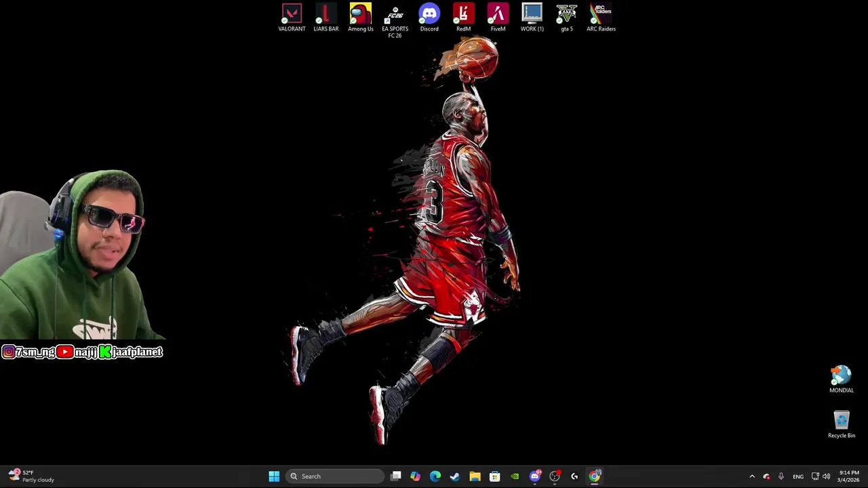Select the gta 5 desktop shortcut
This screenshot has height=488, width=868.
click(x=567, y=18)
